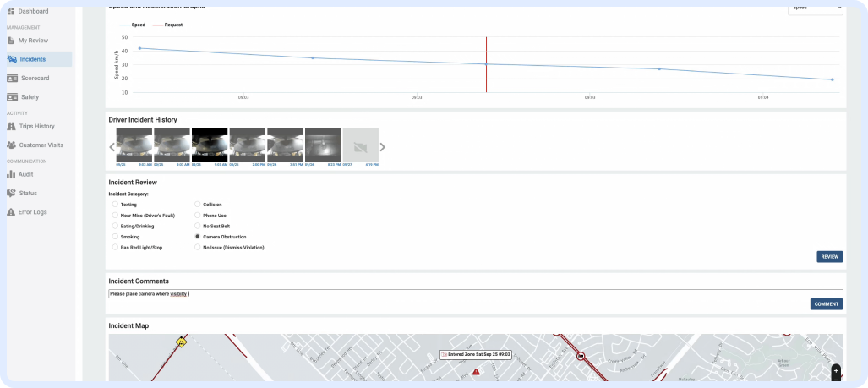Open My Review page
This screenshot has height=388, width=868.
[34, 40]
